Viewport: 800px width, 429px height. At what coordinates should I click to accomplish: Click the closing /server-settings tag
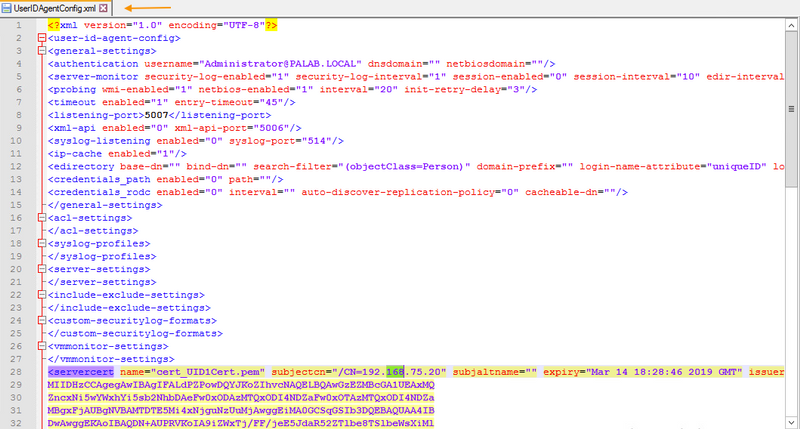102,282
